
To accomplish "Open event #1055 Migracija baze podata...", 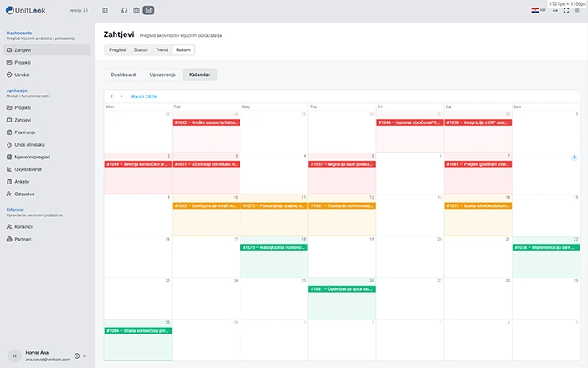I will tap(342, 164).
